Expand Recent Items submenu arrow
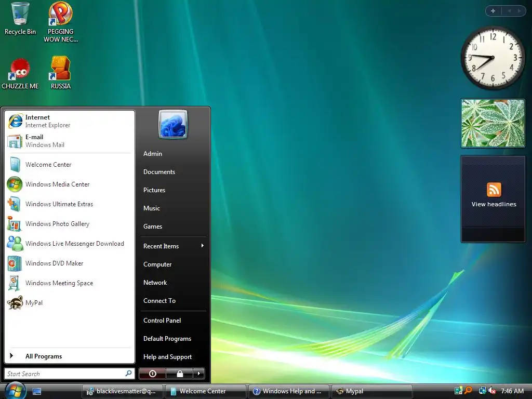Image resolution: width=532 pixels, height=399 pixels. (203, 246)
